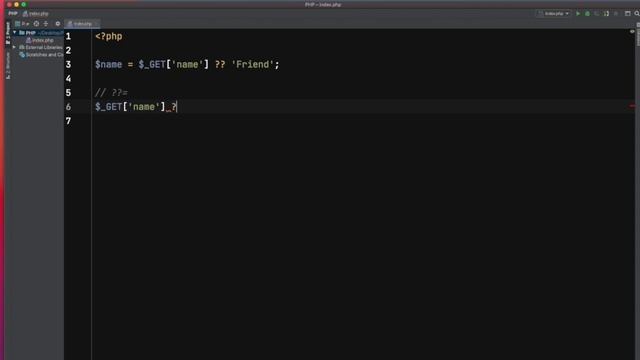
Task: Select the PHP project root folder row
Action: [38, 33]
